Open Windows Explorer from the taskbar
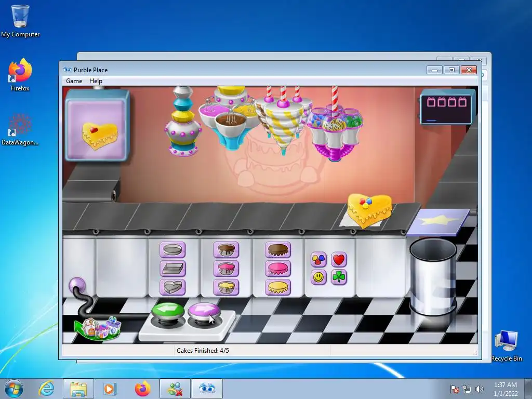The height and width of the screenshot is (399, 532). (x=78, y=389)
